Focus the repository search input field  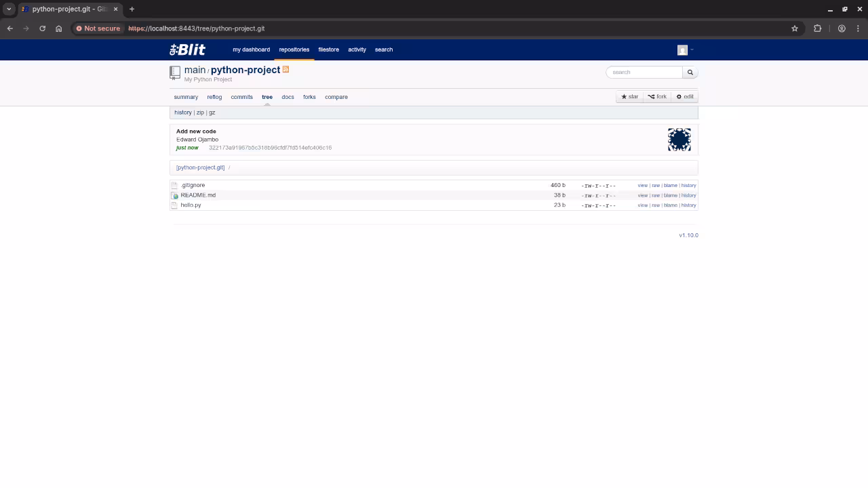tap(644, 72)
